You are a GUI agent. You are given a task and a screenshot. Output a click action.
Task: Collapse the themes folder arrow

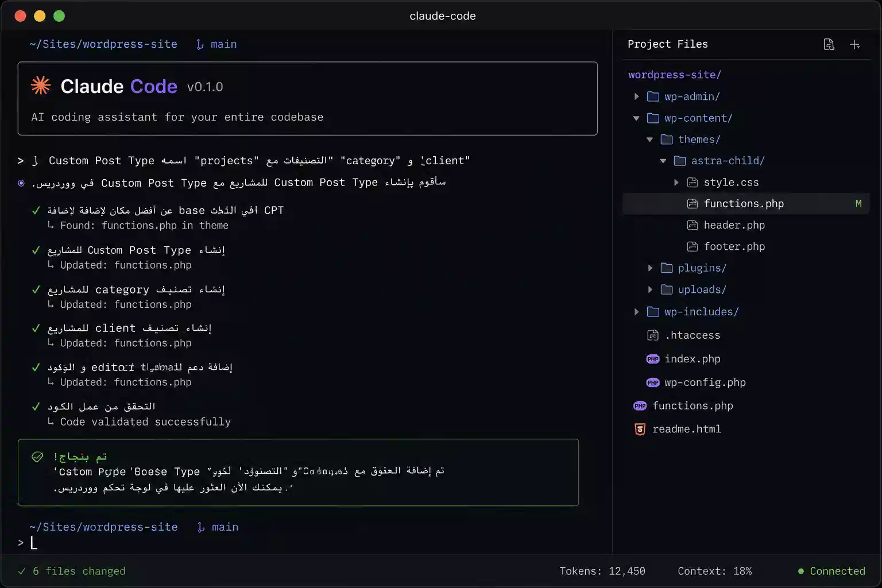650,140
